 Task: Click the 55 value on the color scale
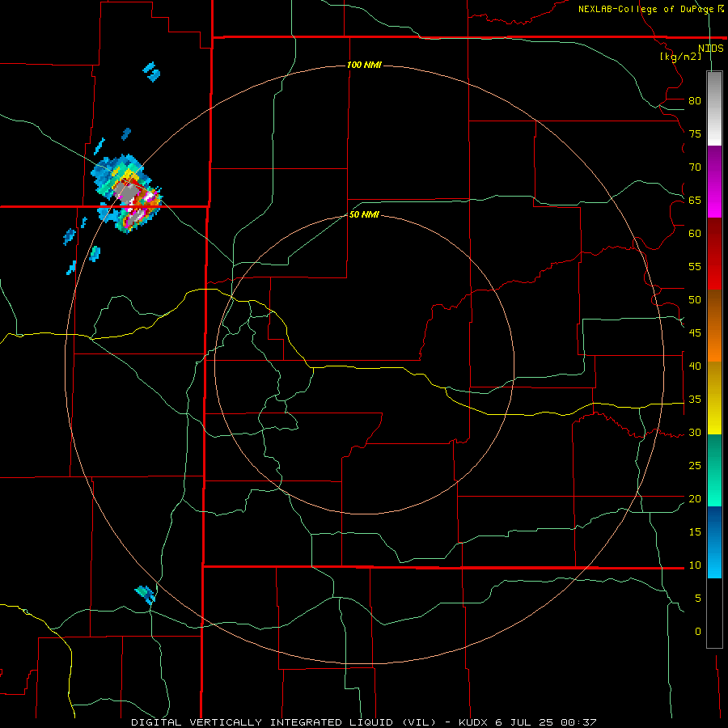(x=695, y=266)
